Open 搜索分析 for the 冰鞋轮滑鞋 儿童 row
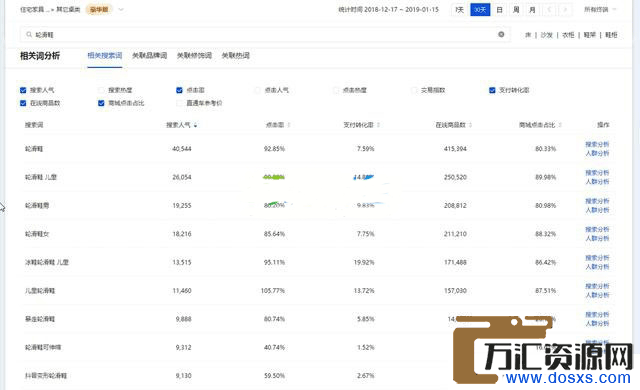The width and height of the screenshot is (640, 390). tap(597, 258)
